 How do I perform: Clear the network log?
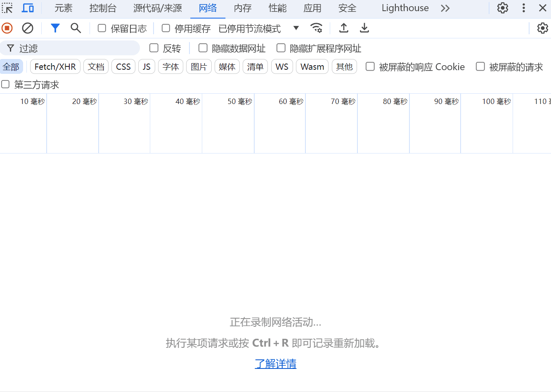click(28, 28)
